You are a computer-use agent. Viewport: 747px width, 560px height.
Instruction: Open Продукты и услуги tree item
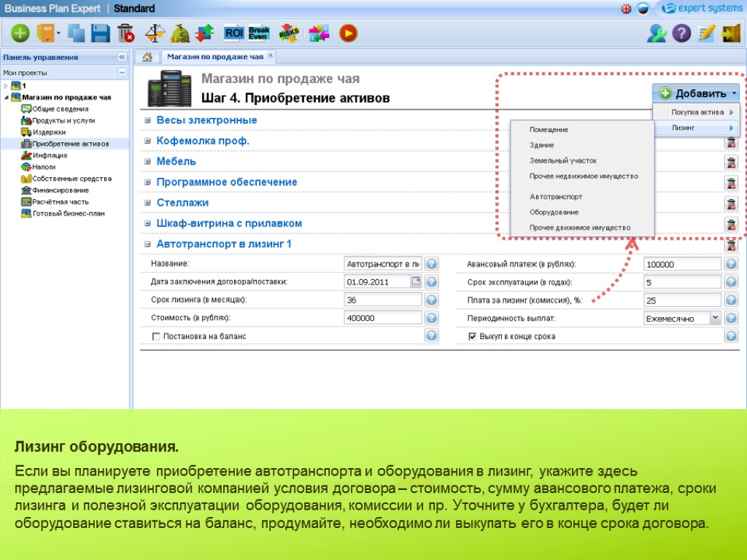click(64, 120)
